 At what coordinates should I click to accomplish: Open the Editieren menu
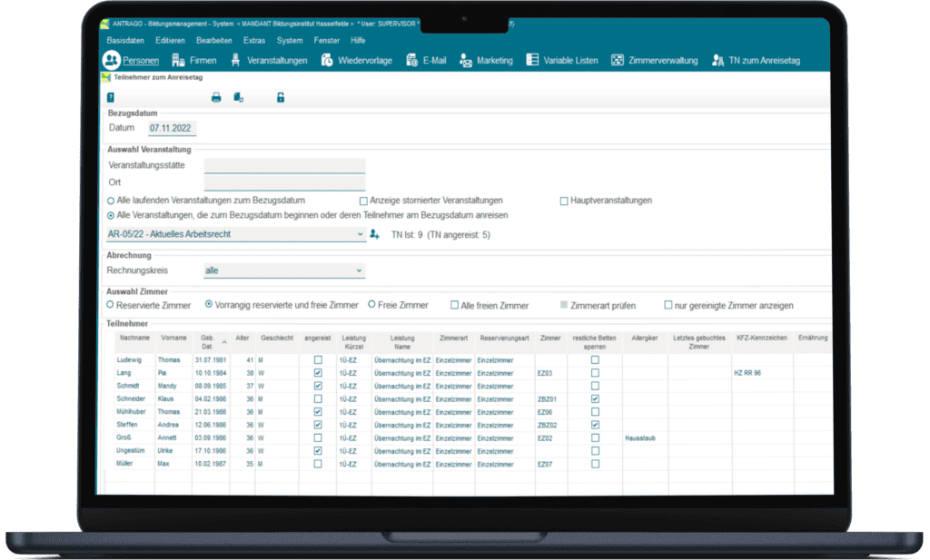(170, 40)
